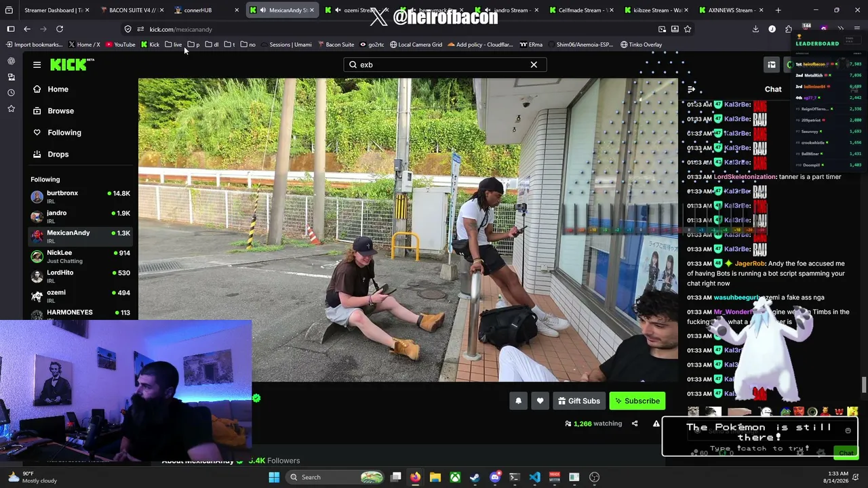This screenshot has height=488, width=868.
Task: Bookmark this page with the star icon
Action: pyautogui.click(x=688, y=29)
